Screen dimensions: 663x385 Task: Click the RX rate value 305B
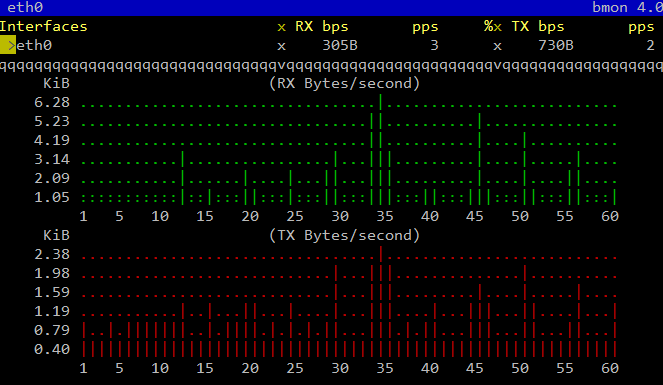(x=340, y=45)
